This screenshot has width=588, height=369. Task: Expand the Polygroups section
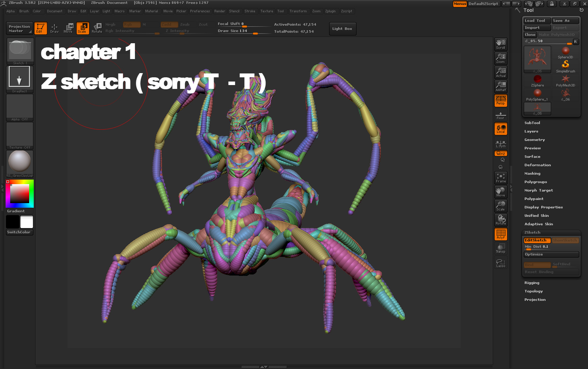click(536, 182)
